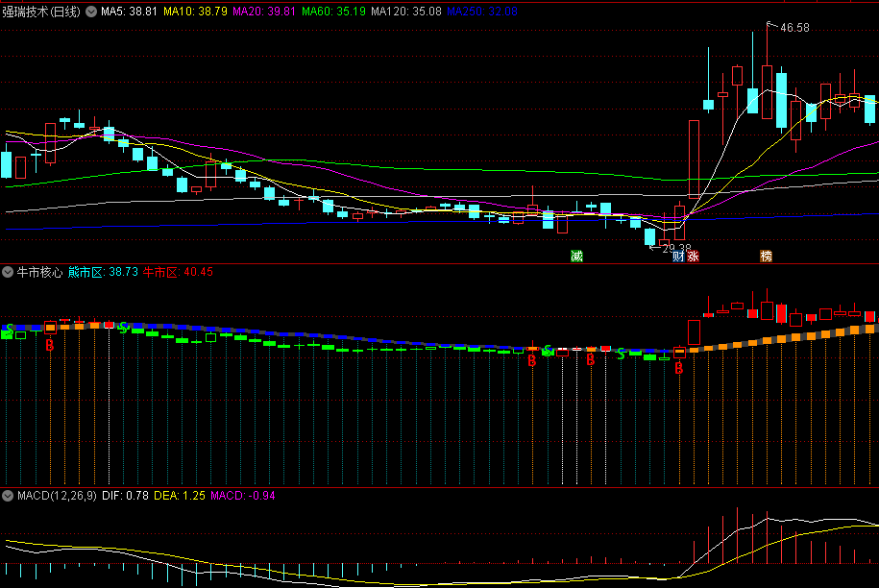The image size is (879, 588).
Task: Click the orange 榜 event marker
Action: [x=766, y=257]
